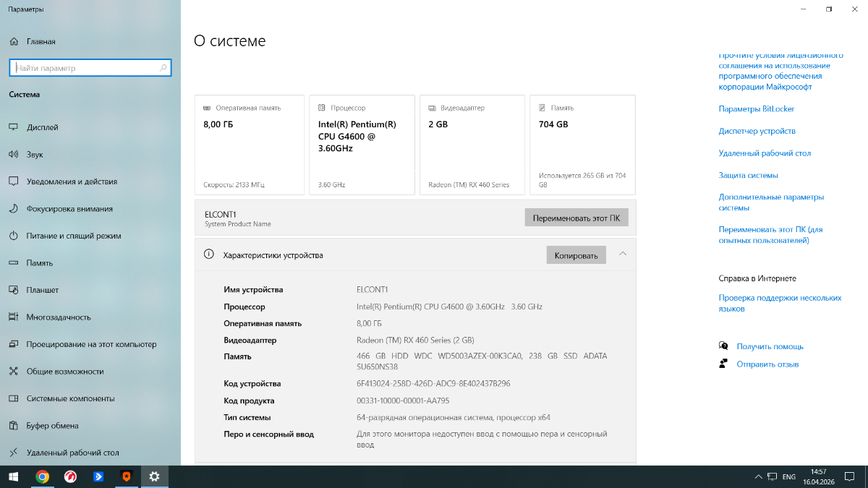
Task: Open the Многозадачность settings page
Action: 59,317
